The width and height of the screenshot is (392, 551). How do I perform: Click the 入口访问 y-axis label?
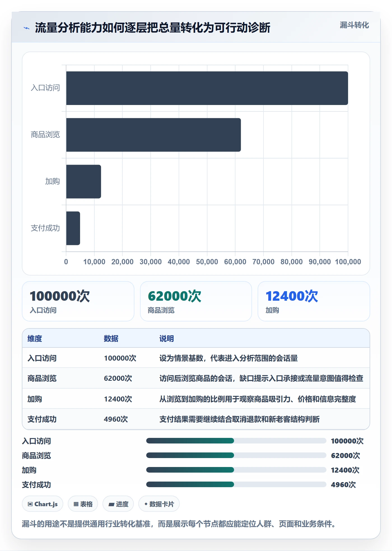pos(45,88)
